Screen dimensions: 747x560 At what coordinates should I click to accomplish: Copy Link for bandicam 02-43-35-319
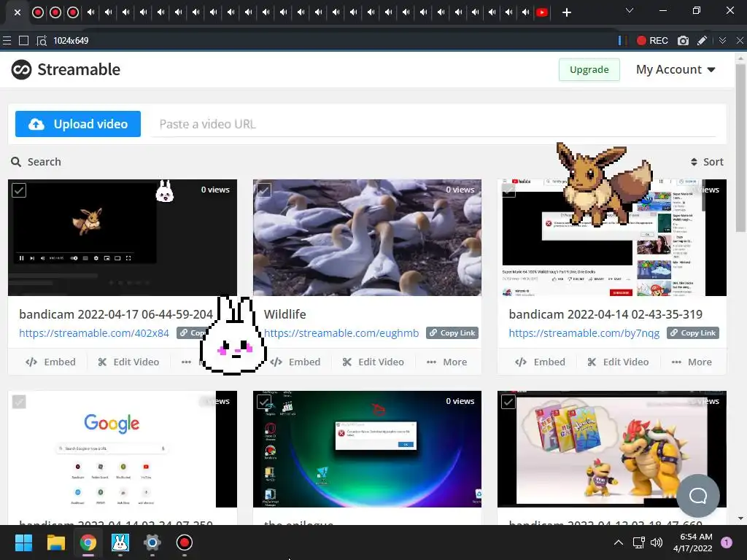pyautogui.click(x=693, y=332)
